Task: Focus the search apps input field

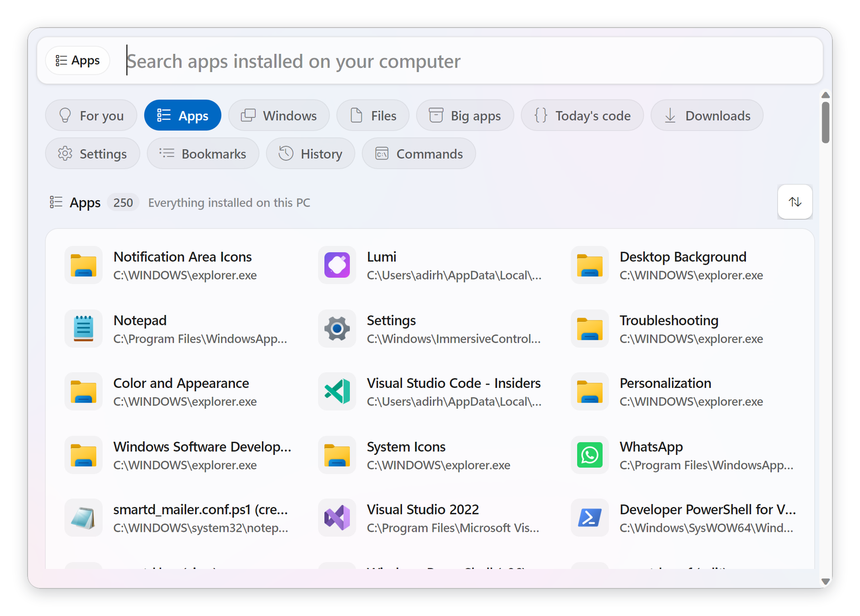Action: pyautogui.click(x=471, y=61)
